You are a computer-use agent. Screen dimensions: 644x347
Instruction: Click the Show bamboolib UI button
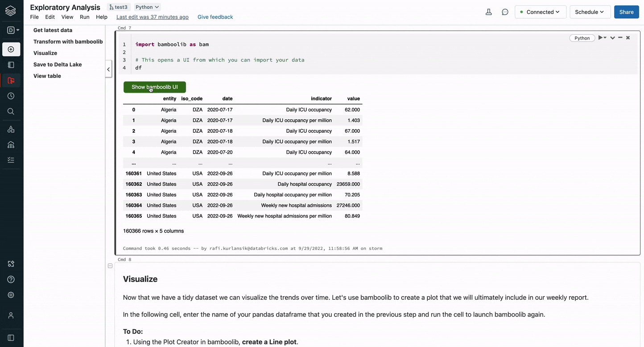(x=154, y=87)
